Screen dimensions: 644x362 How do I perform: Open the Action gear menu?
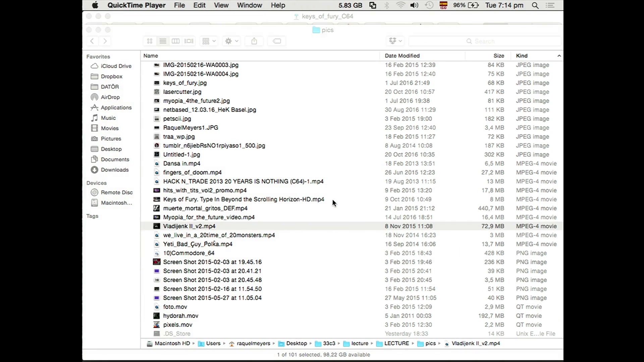pyautogui.click(x=231, y=41)
